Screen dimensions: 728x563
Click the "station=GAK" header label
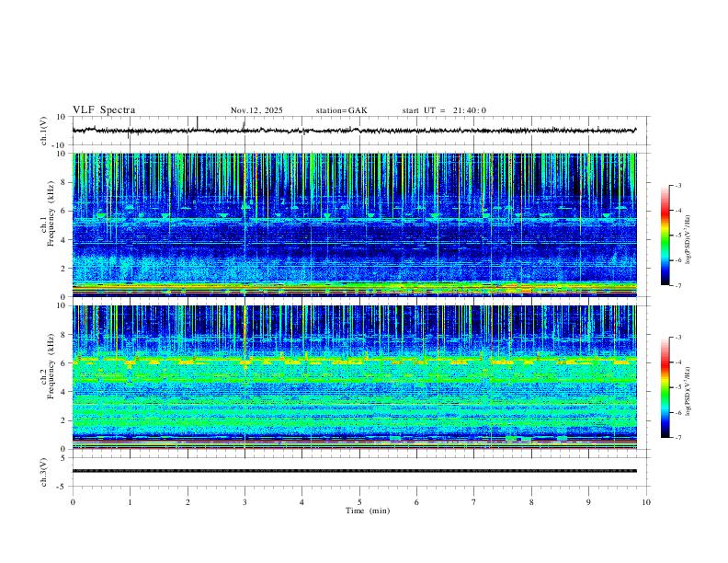341,110
